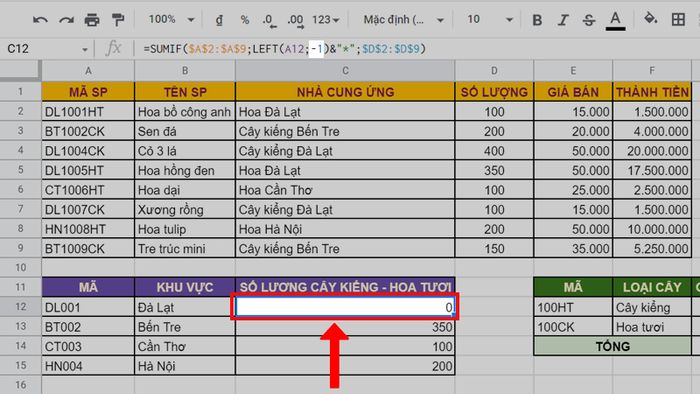
Task: Click in the formula bar text
Action: point(284,49)
